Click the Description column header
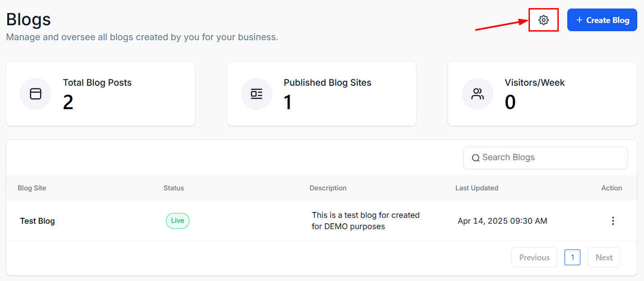This screenshot has height=281, width=644. 328,188
